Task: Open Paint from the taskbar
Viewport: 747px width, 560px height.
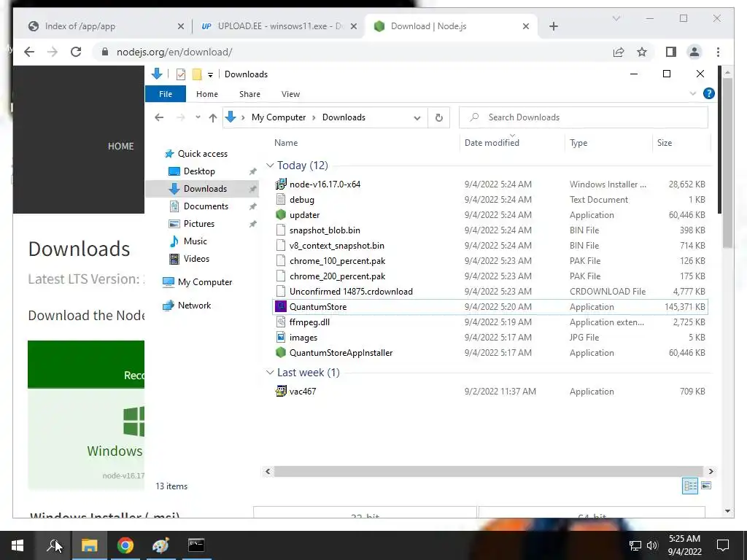Action: [160, 545]
